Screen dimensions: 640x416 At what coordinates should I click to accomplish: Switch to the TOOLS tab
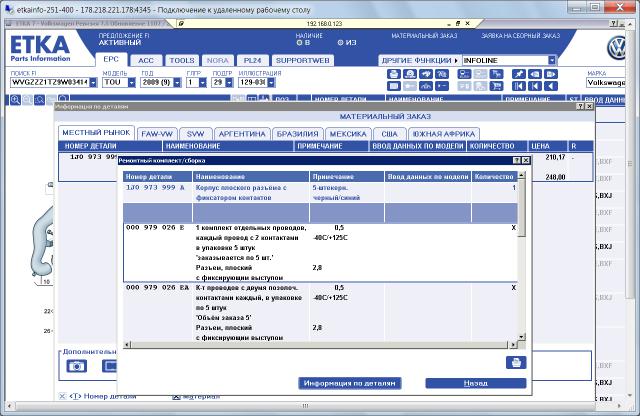[x=182, y=61]
